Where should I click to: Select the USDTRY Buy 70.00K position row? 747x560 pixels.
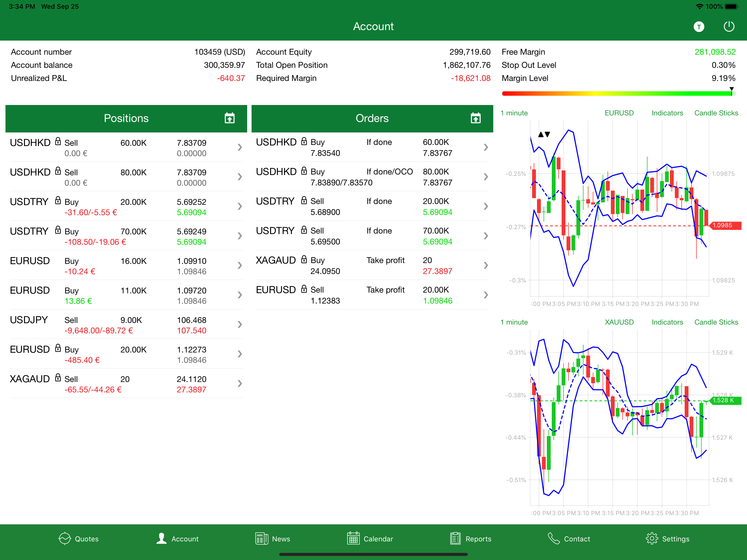pyautogui.click(x=126, y=236)
